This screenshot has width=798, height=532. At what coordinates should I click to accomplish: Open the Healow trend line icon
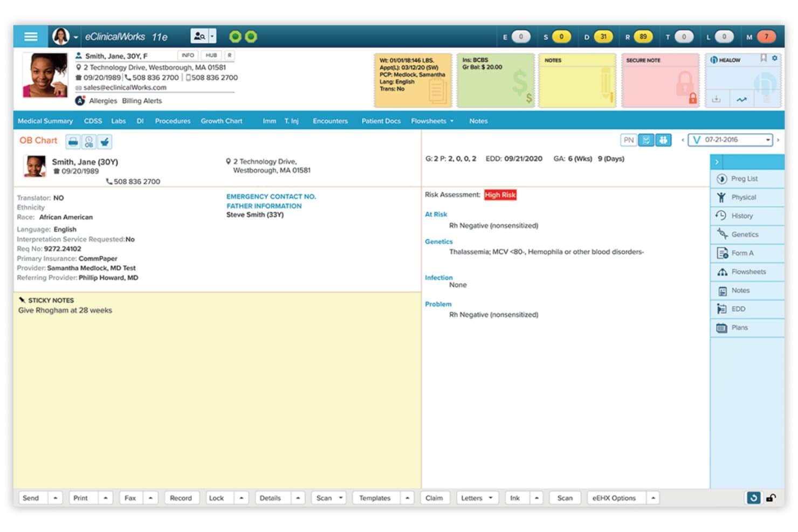click(742, 99)
